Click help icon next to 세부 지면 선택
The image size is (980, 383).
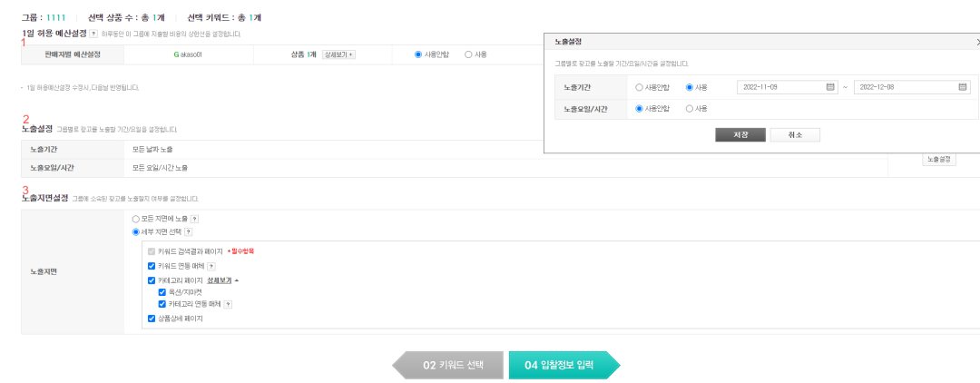point(189,231)
